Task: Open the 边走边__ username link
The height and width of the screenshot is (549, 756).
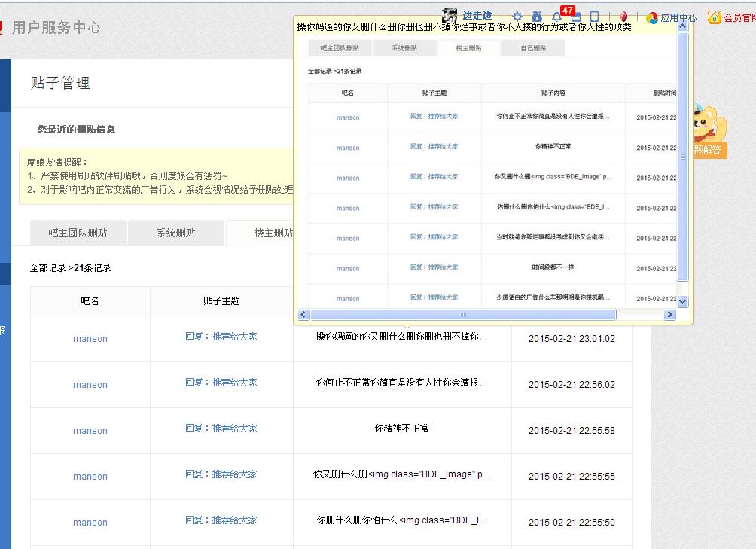Action: 482,15
